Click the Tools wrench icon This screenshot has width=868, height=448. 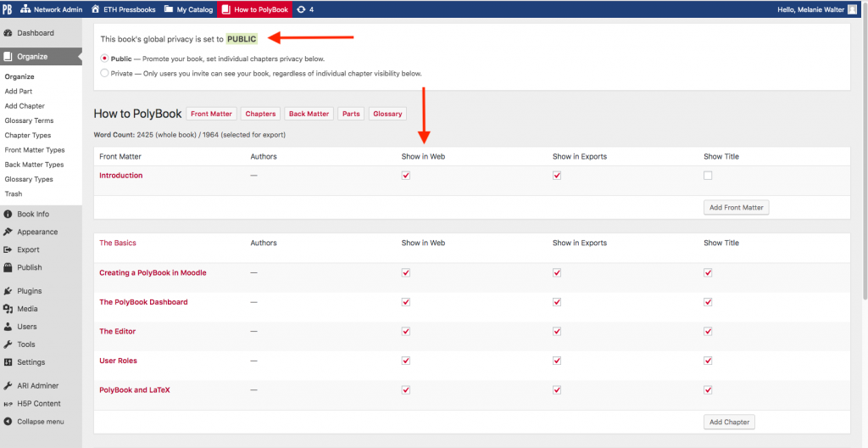(8, 344)
